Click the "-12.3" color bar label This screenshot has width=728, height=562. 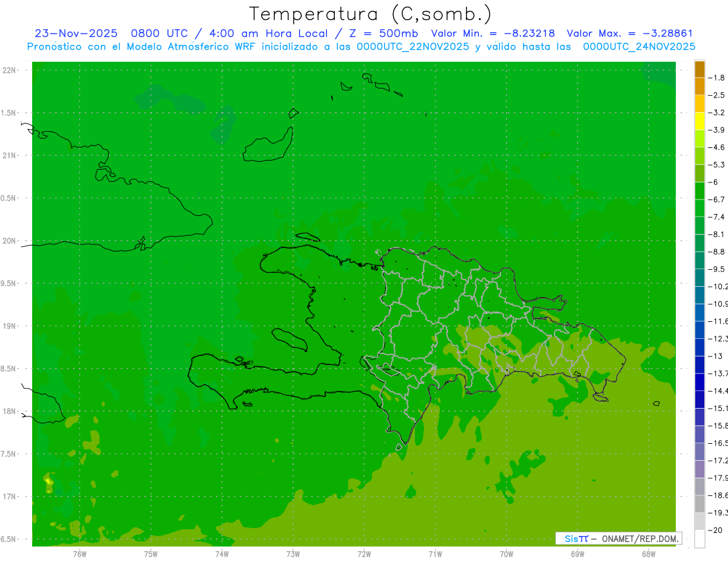point(718,339)
